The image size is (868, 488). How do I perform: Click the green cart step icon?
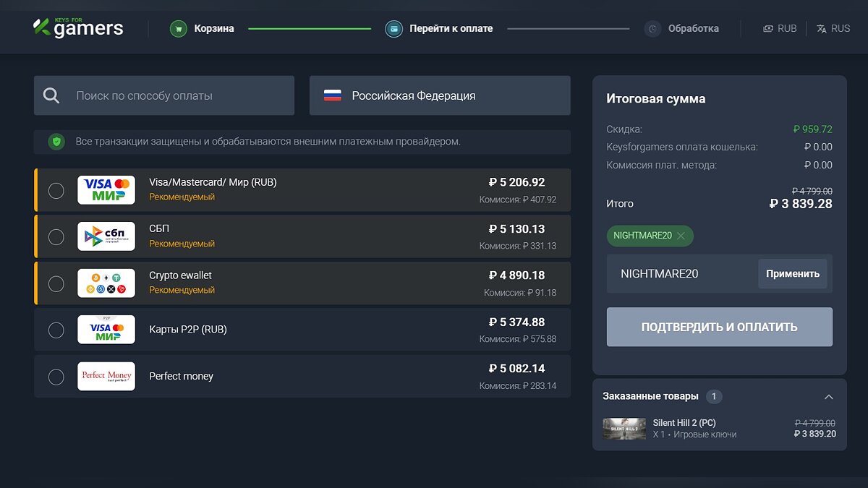[178, 29]
